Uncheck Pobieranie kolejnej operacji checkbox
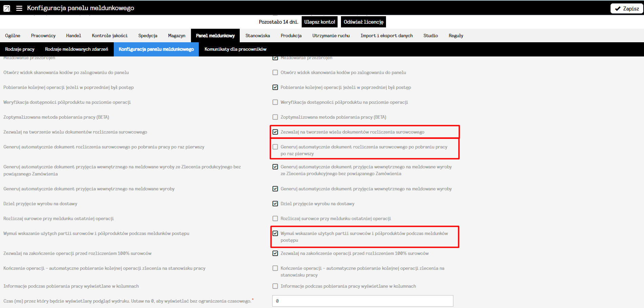644x308 pixels. (275, 87)
